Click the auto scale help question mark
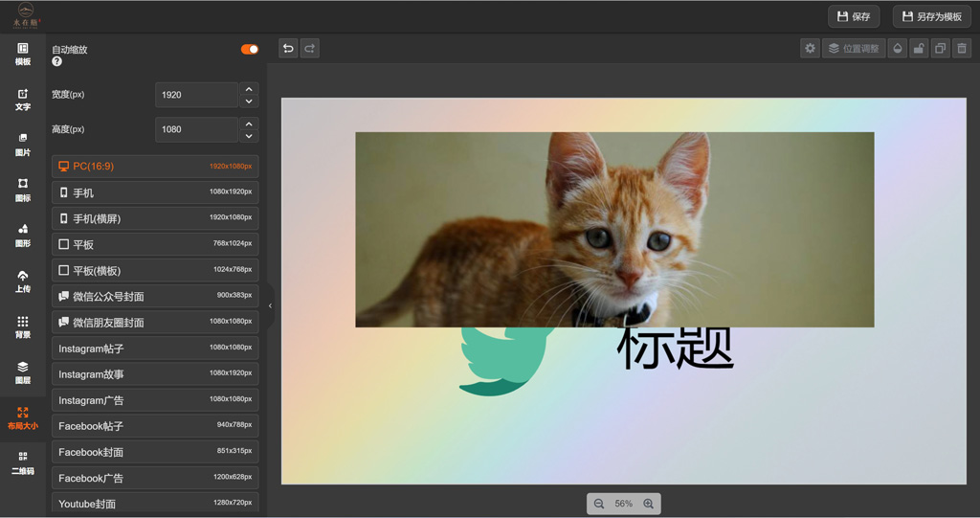Image resolution: width=980 pixels, height=518 pixels. (56, 61)
